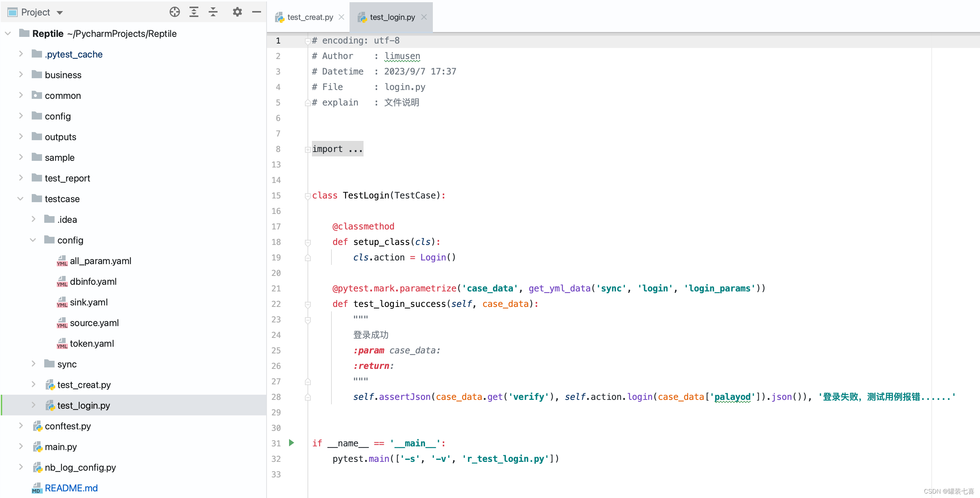Open README.md in project tree

71,488
